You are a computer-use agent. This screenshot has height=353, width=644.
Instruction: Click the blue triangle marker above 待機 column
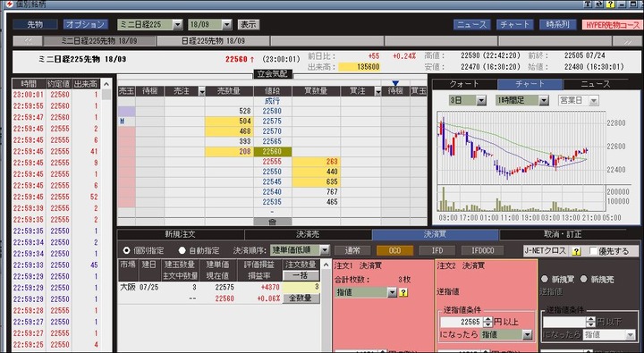[395, 83]
